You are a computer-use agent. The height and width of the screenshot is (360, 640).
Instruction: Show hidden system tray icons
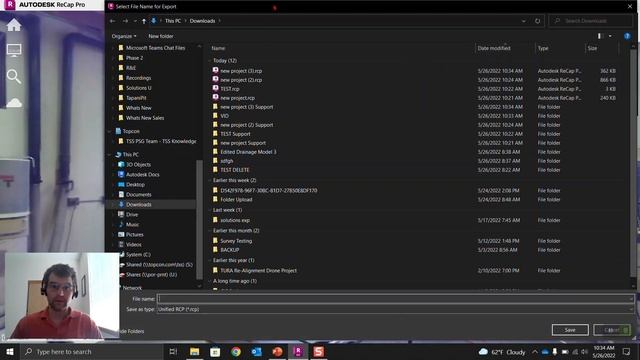[x=535, y=351]
